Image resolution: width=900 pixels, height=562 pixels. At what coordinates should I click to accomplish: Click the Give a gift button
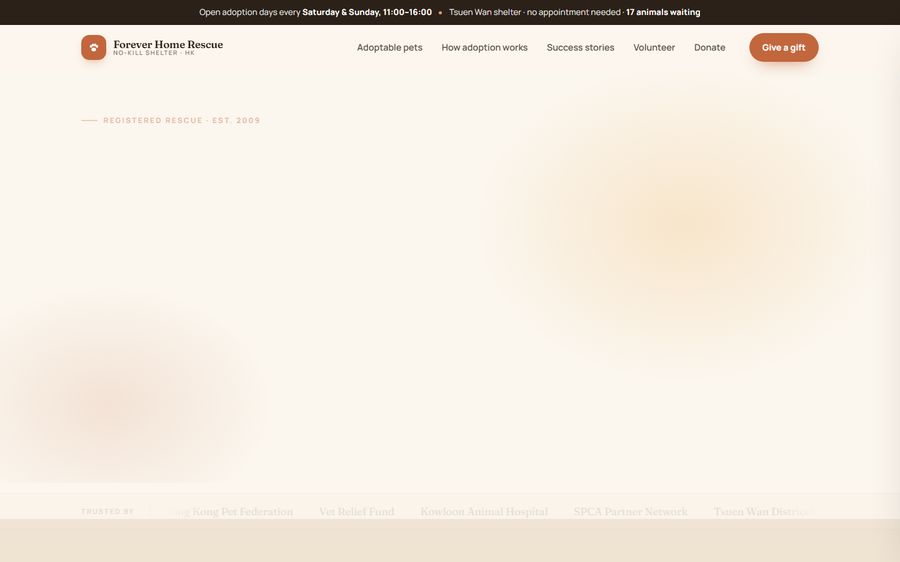tap(783, 48)
